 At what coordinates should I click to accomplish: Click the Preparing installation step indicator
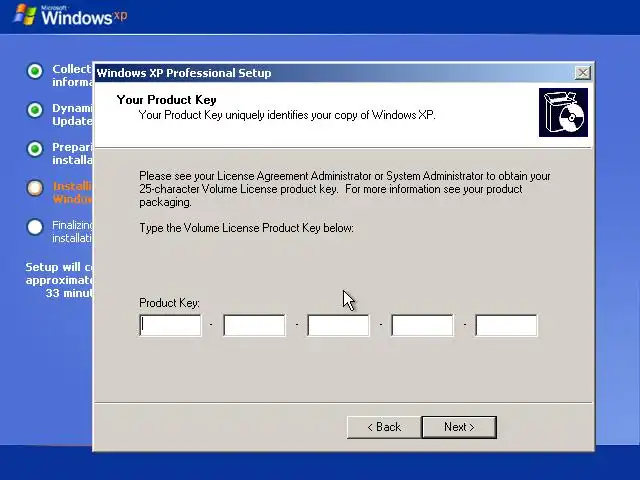[35, 149]
